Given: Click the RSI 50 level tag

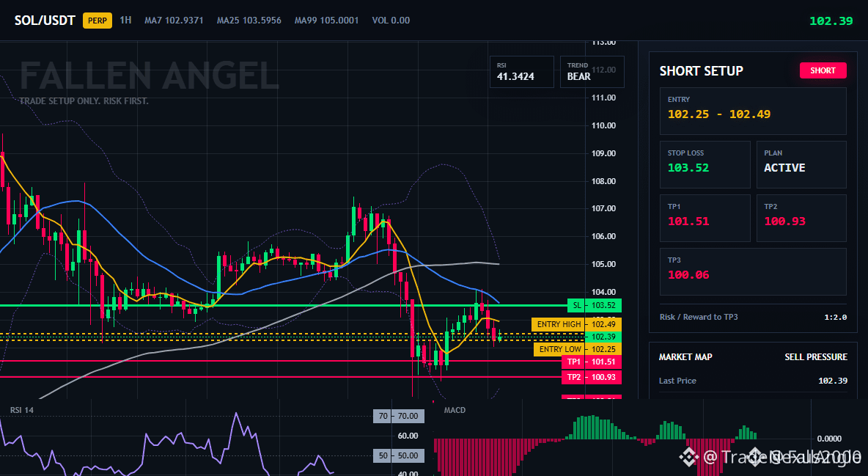Looking at the screenshot, I should click(399, 455).
